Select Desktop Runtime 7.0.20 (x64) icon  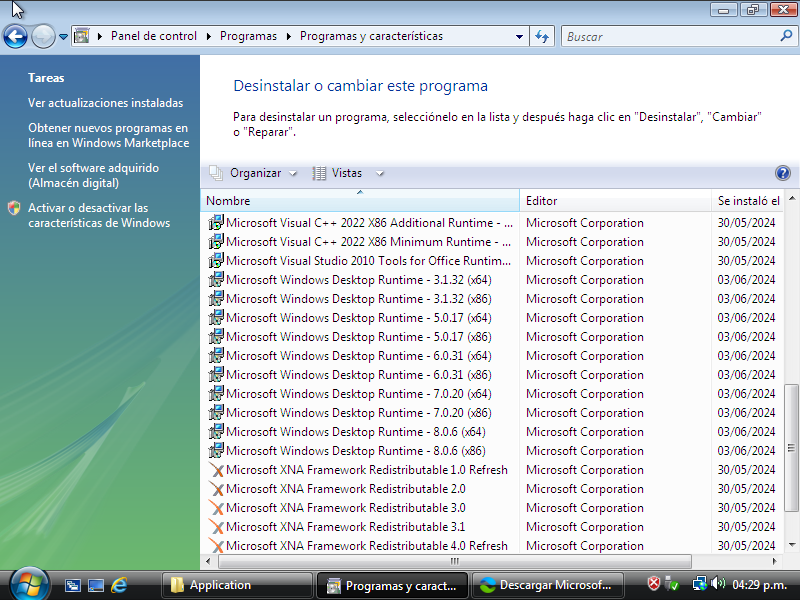[216, 394]
